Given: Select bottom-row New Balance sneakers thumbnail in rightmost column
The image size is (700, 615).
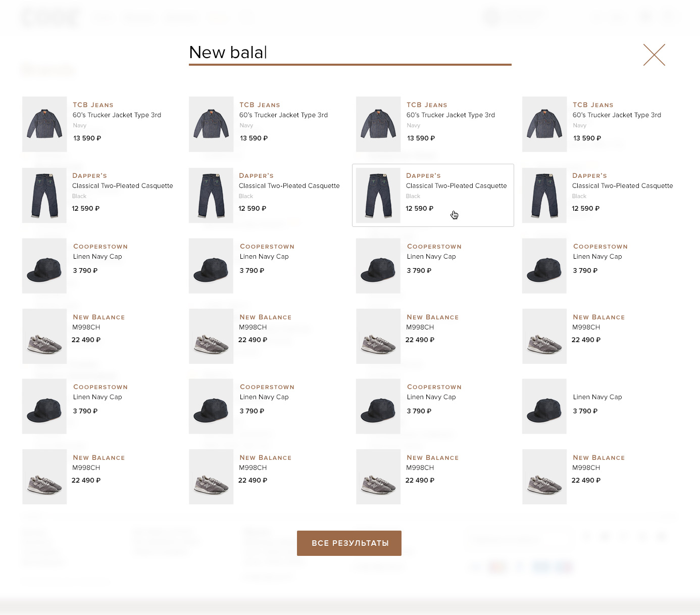Looking at the screenshot, I should [x=544, y=477].
